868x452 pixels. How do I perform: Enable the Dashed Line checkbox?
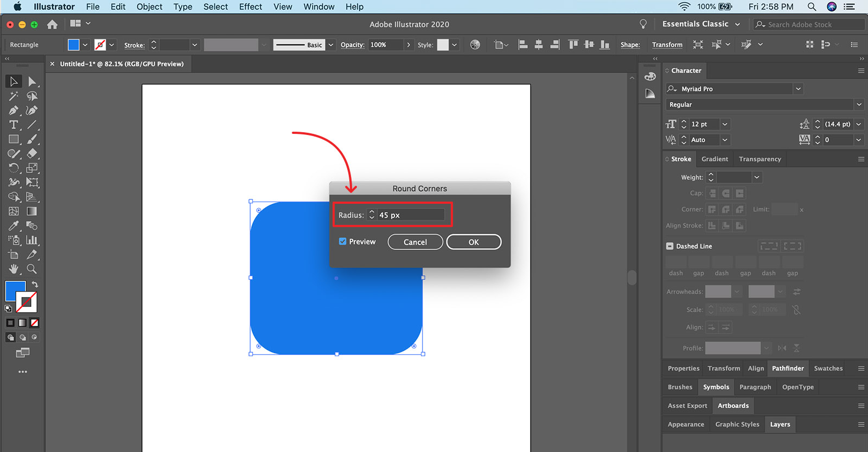(670, 246)
